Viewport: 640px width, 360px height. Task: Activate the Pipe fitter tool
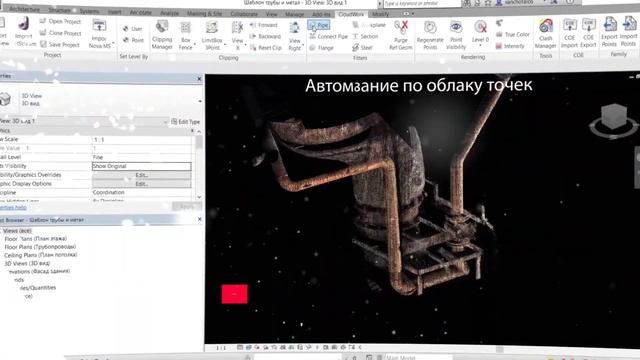[x=319, y=25]
